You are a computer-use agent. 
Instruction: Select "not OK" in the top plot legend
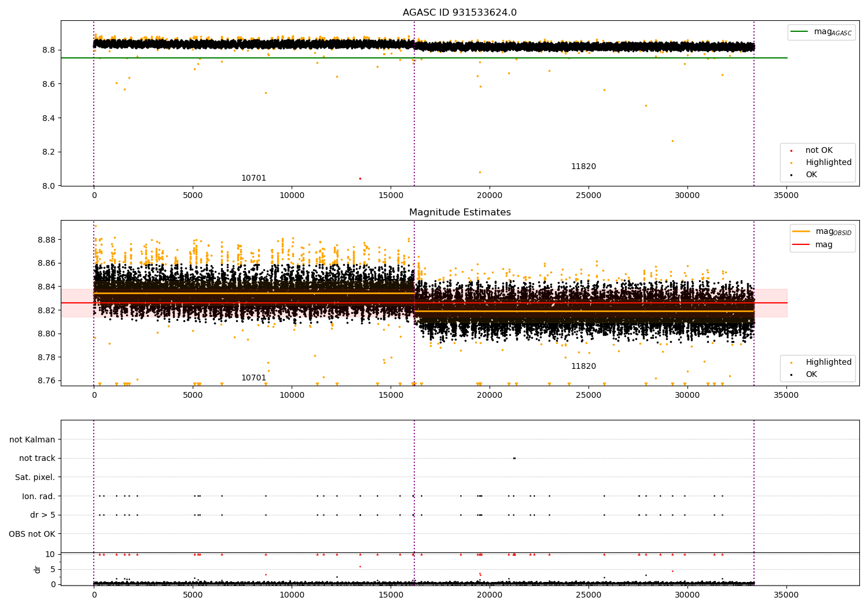[x=819, y=151]
